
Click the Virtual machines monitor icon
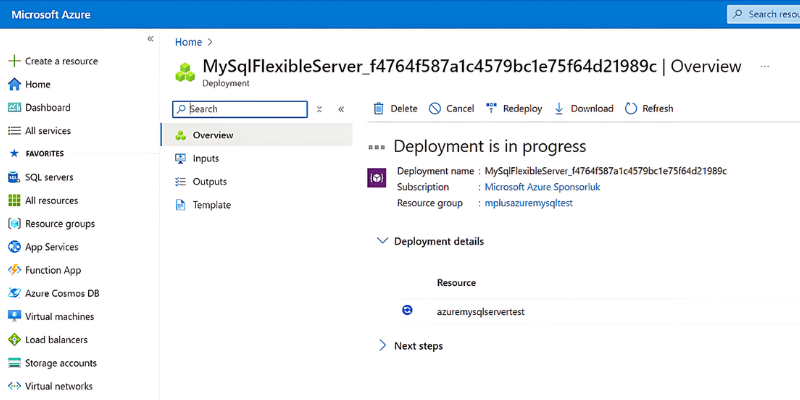click(x=14, y=316)
